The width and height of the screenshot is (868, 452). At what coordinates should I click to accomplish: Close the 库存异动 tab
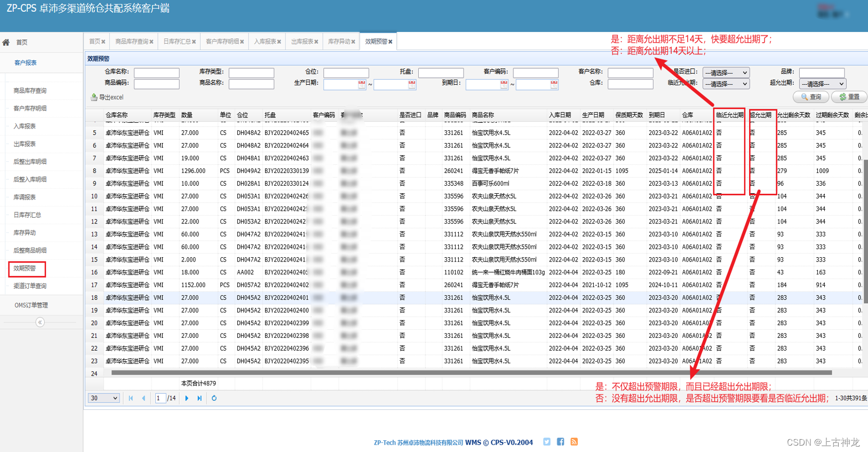pos(353,42)
